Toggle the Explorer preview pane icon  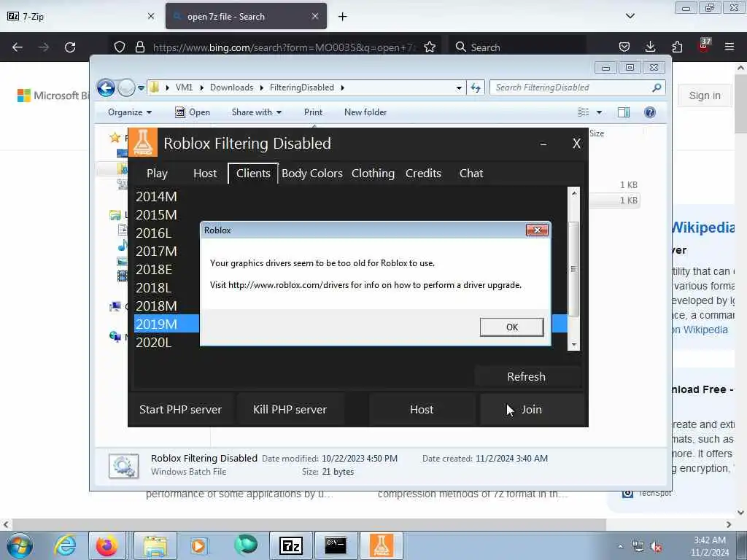624,112
